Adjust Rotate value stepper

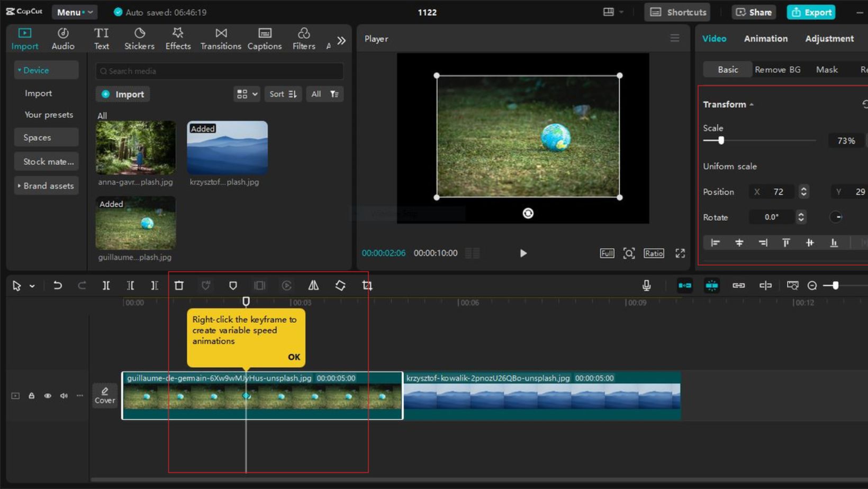[x=801, y=217]
